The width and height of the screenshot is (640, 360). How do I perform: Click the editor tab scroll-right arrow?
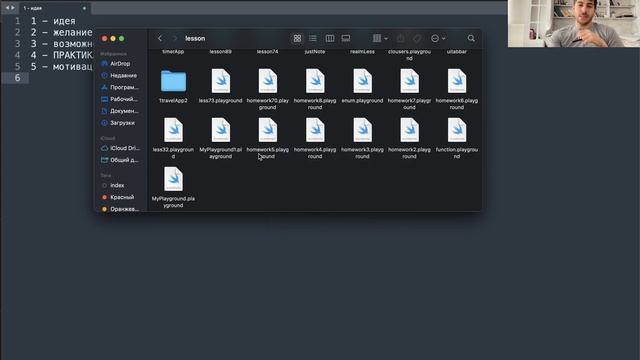[13, 8]
